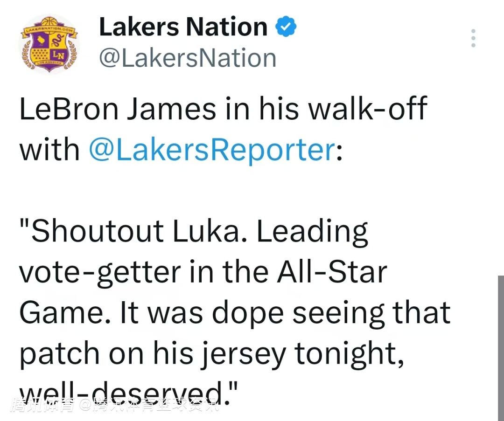
Task: Follow the @LakersReporter mention link
Action: click(x=211, y=150)
